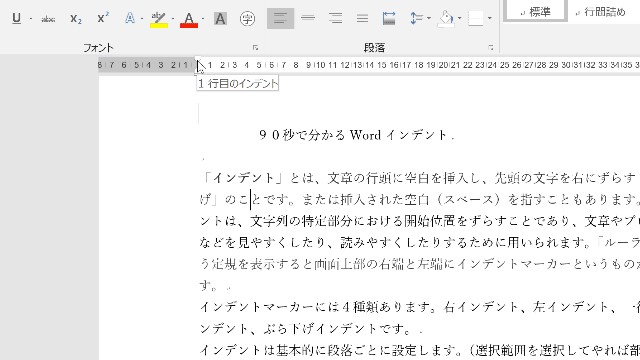
Task: Open font color dropdown arrow
Action: point(203,19)
